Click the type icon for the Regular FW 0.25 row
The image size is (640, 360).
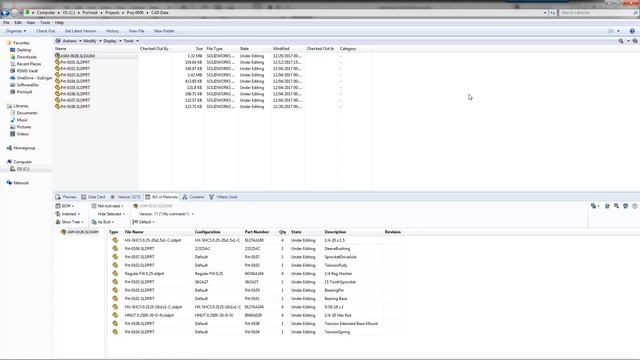tap(115, 273)
